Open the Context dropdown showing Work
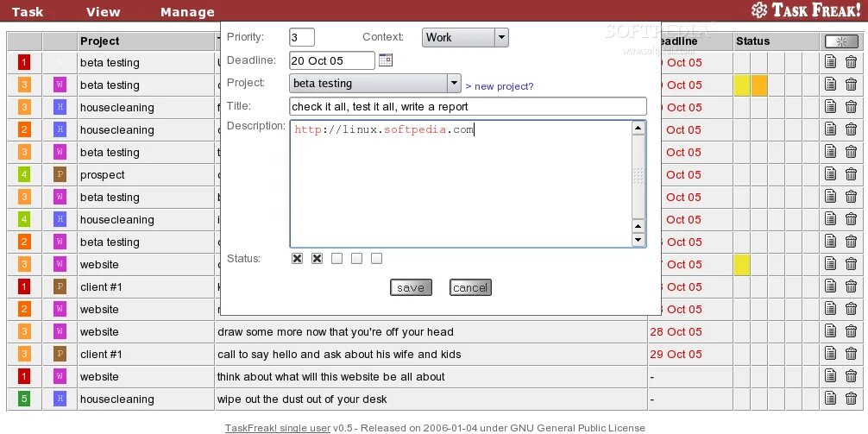The height and width of the screenshot is (434, 868). (x=465, y=38)
